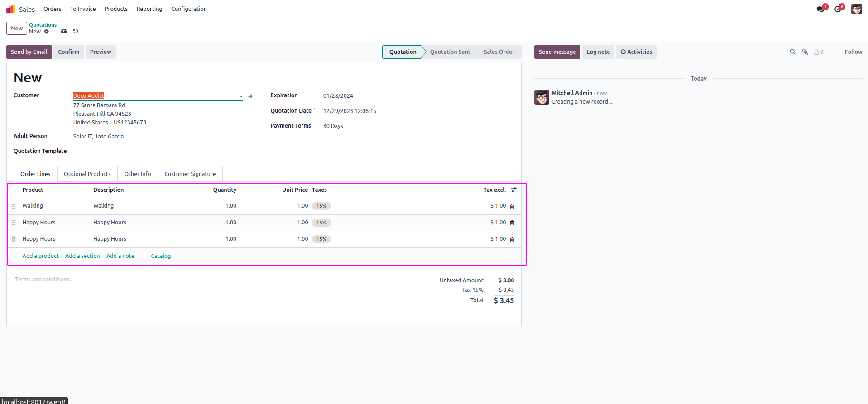Viewport: 868px width, 404px height.
Task: Click Add a note link
Action: [x=120, y=256]
